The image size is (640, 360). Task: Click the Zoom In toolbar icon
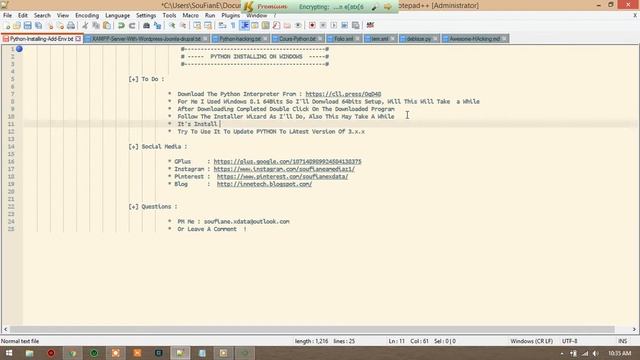coord(172,25)
